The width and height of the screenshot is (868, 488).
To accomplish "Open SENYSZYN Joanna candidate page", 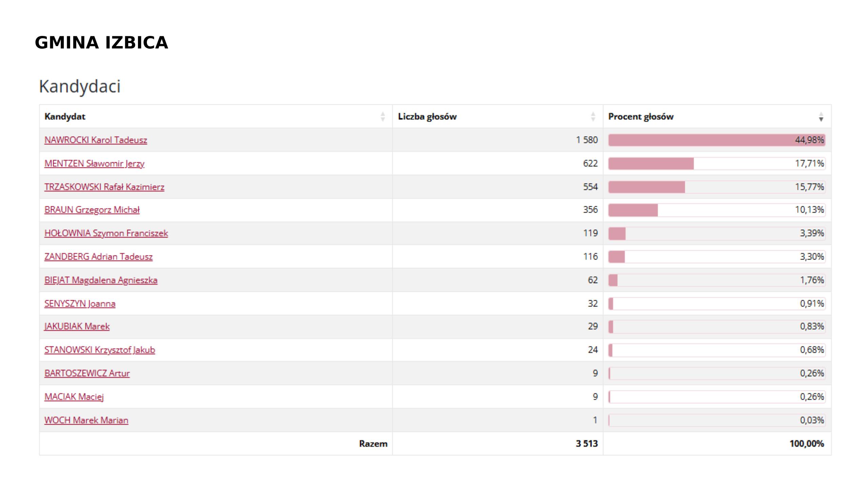I will coord(80,303).
